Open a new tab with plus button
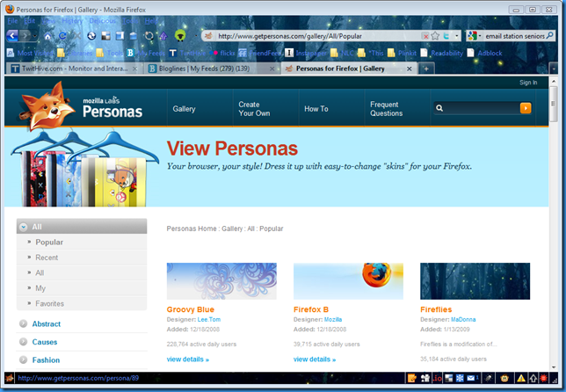This screenshot has width=566, height=392. [426, 69]
